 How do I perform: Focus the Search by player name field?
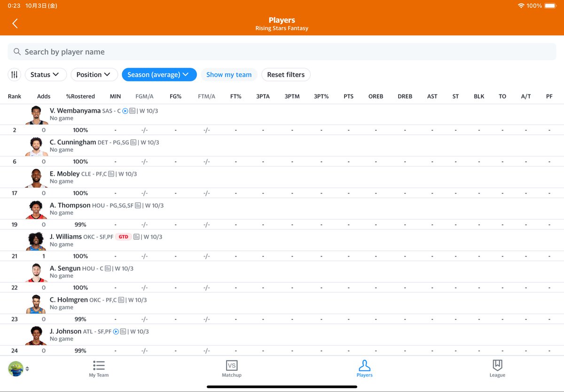[x=282, y=52]
